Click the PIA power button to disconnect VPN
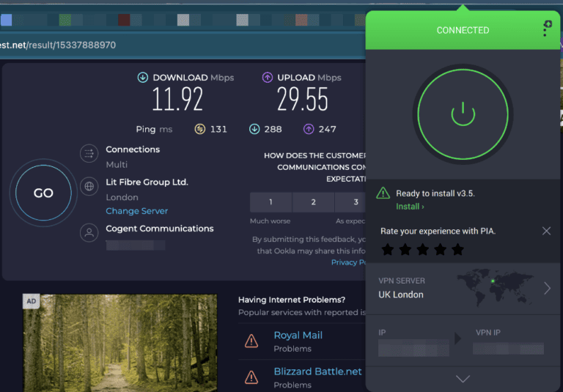Image resolution: width=563 pixels, height=392 pixels. 463,114
